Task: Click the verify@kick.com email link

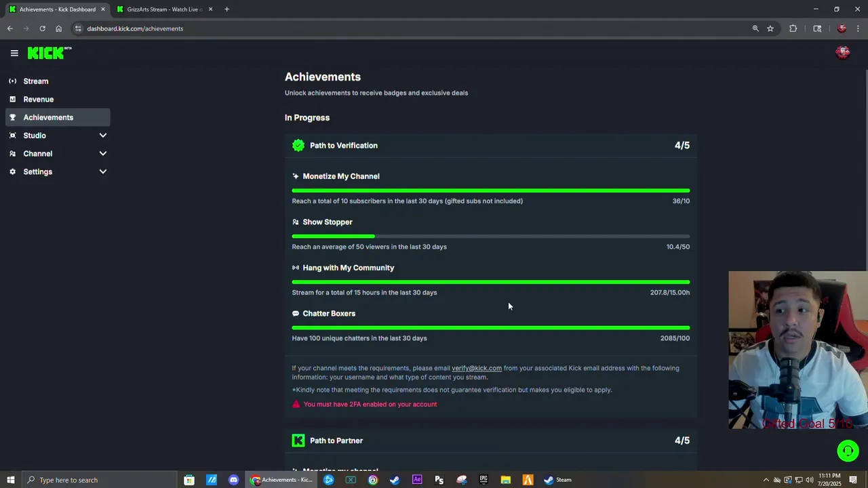Action: 477,368
